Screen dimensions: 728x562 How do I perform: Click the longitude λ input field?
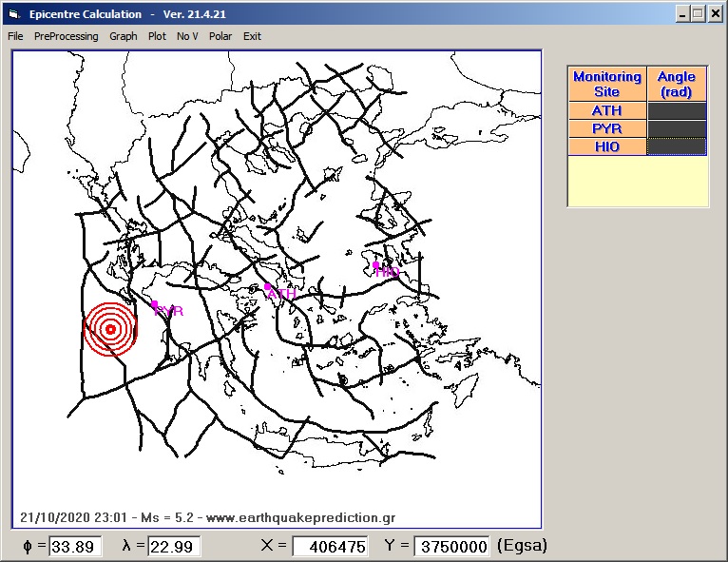tap(173, 547)
